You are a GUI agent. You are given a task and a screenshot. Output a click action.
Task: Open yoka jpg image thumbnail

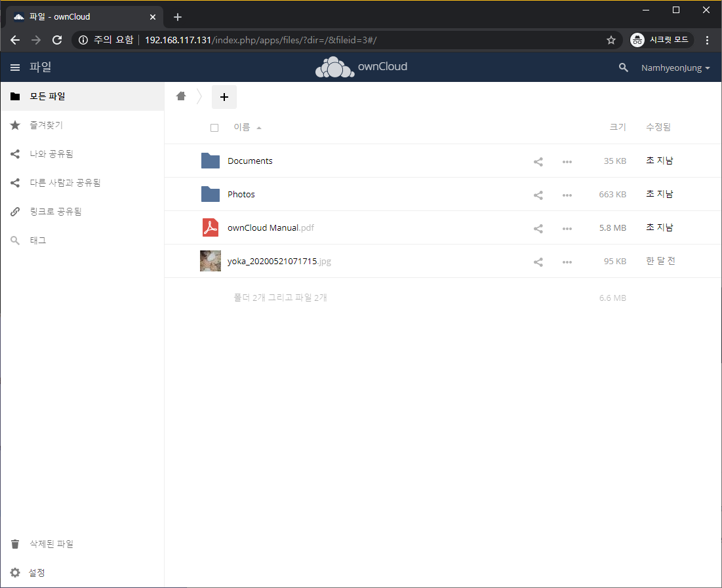[x=211, y=261]
